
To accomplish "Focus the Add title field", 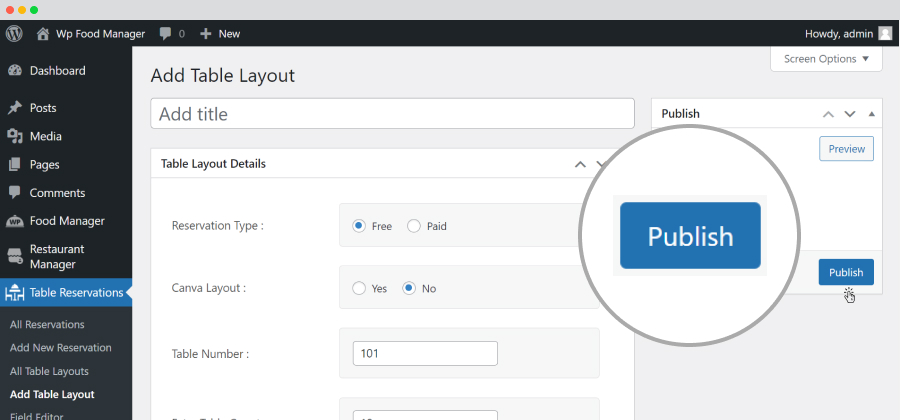I will pyautogui.click(x=393, y=114).
